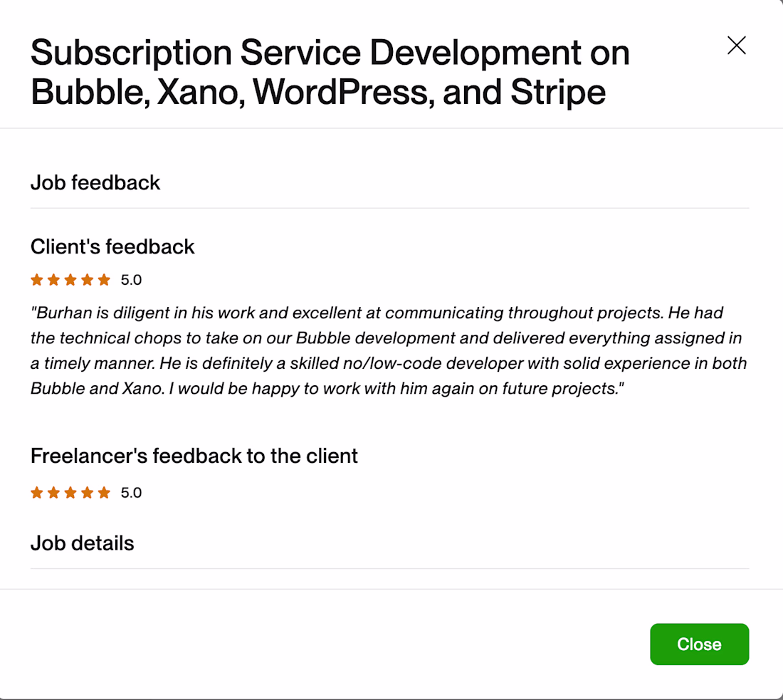
Task: Open the Job details section heading
Action: click(82, 543)
